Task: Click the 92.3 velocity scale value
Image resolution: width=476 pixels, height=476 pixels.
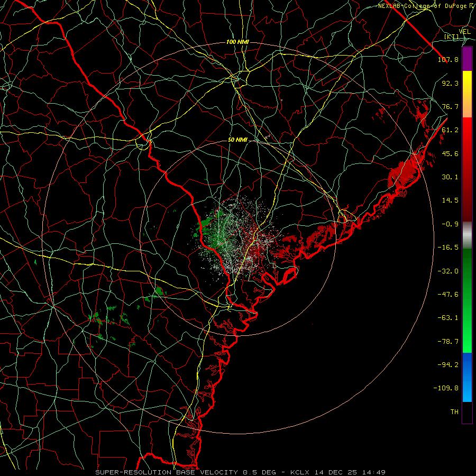Action: [450, 83]
